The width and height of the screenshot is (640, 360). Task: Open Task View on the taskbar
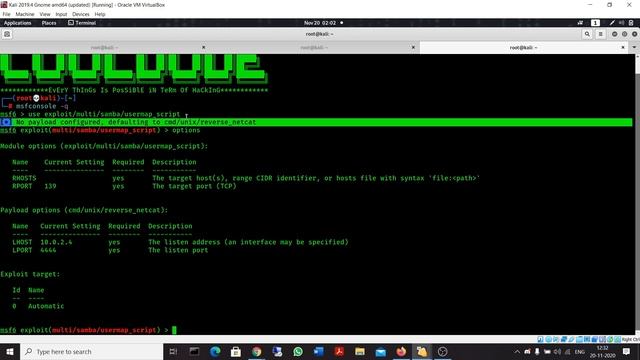173,351
